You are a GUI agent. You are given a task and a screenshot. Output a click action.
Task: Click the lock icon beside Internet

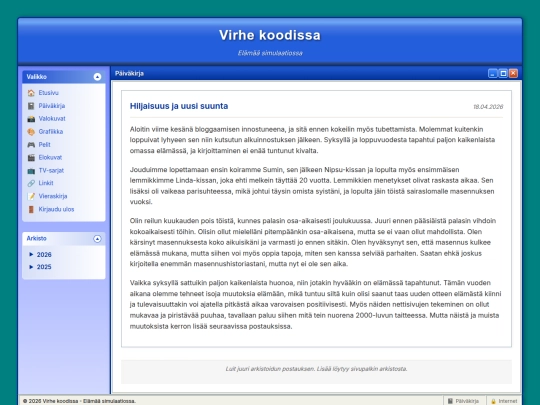point(493,401)
